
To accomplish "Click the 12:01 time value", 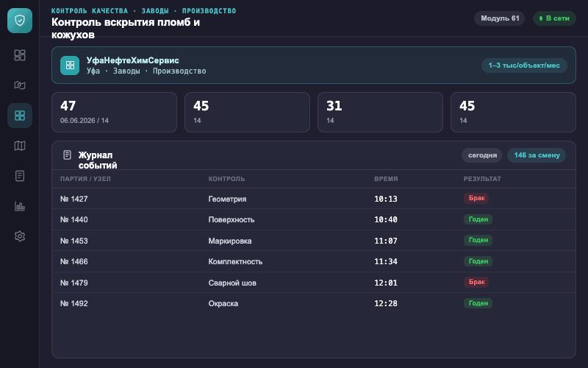I will [x=385, y=283].
